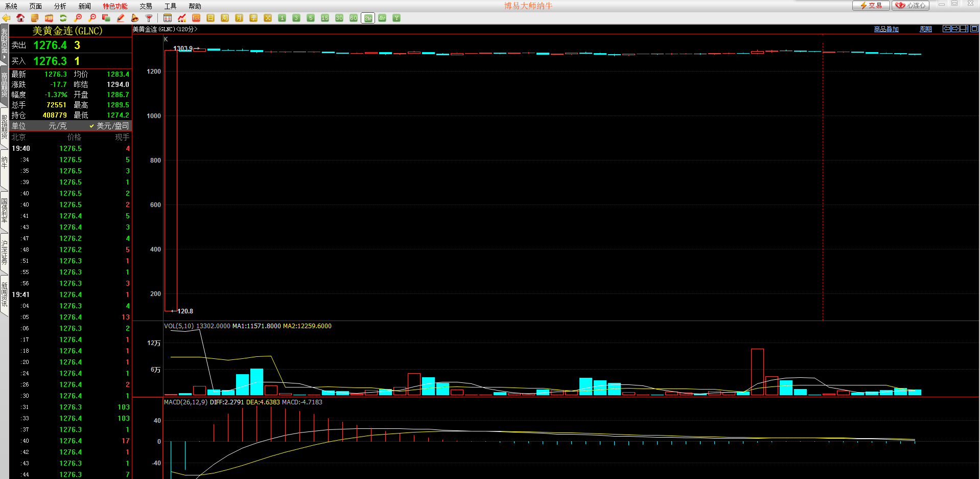Image resolution: width=980 pixels, height=479 pixels.
Task: Click the green refresh arrows icon
Action: click(63, 18)
